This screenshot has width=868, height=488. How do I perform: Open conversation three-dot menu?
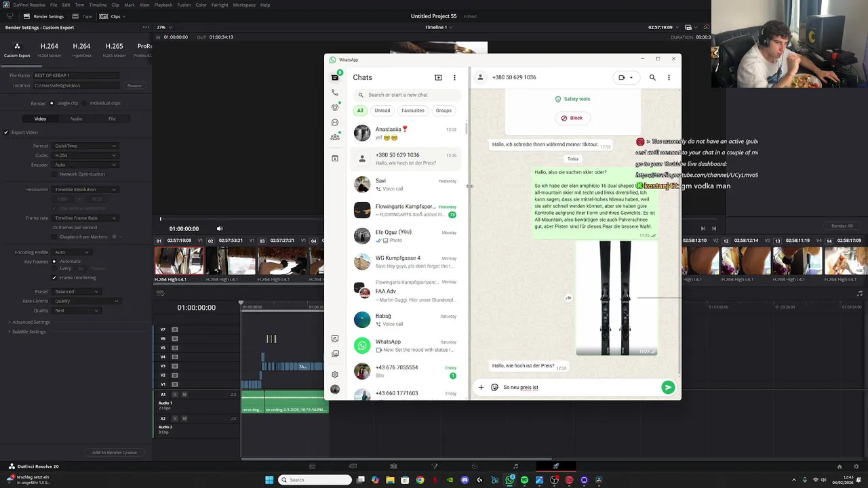tap(669, 77)
